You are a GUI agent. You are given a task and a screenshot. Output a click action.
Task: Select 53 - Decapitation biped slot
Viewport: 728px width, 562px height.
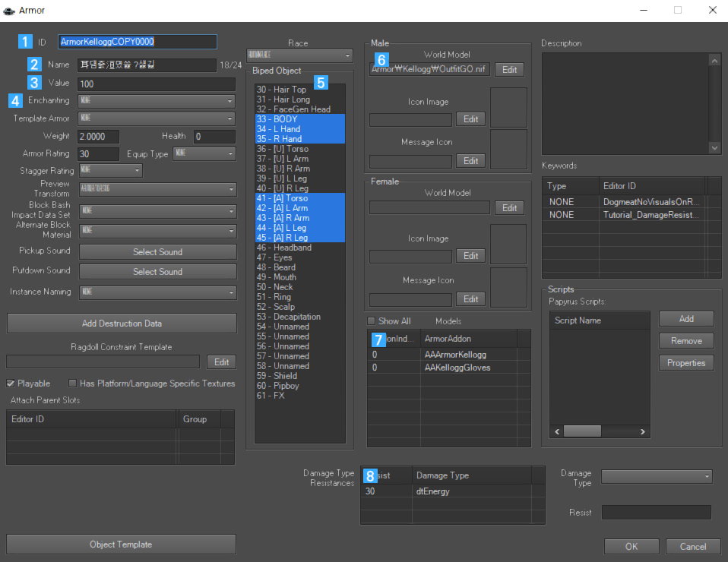click(x=300, y=317)
